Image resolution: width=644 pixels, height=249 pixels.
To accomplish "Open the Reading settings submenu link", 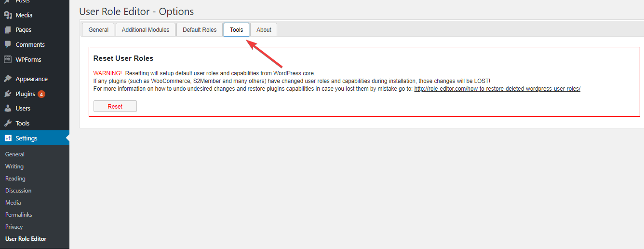I will coord(15,179).
